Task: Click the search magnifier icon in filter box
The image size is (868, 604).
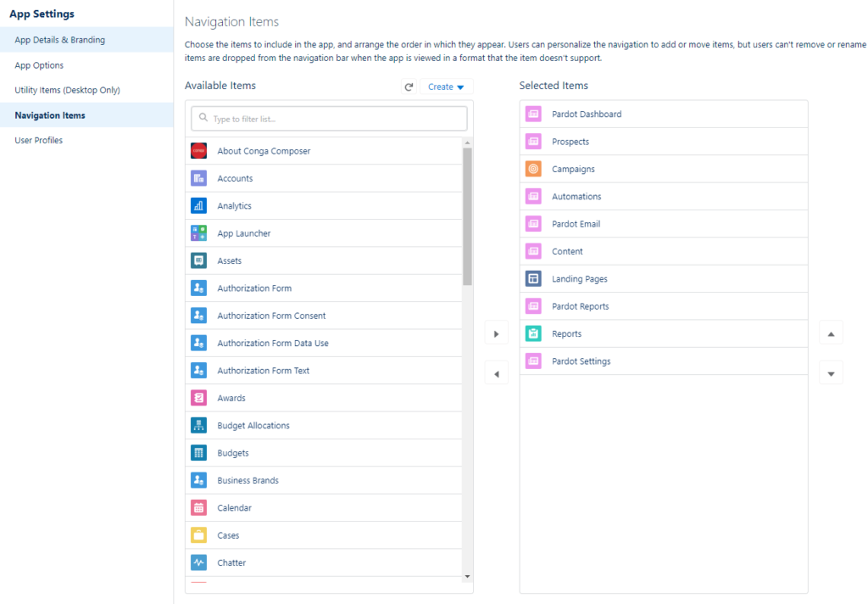Action: click(203, 118)
